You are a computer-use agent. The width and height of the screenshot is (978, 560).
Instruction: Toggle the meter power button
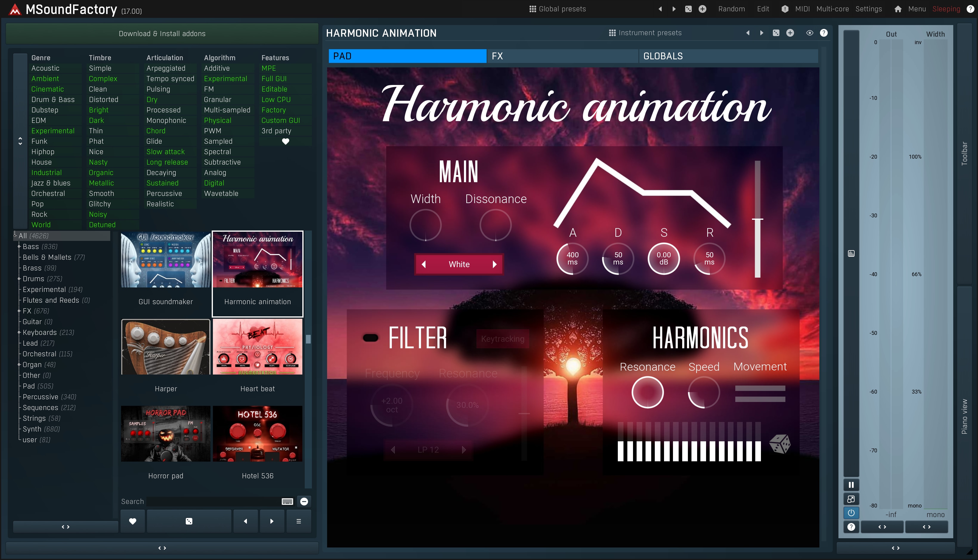click(851, 513)
